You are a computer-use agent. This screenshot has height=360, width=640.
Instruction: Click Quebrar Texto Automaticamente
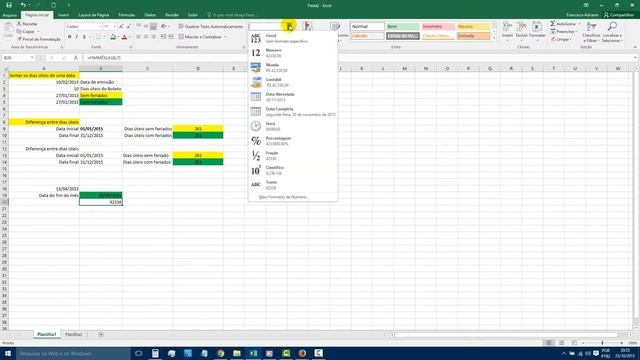(211, 27)
